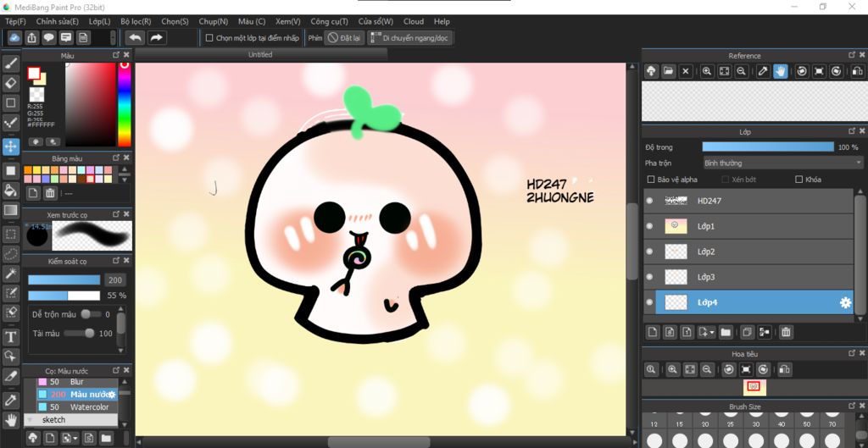Screen dimensions: 868x448
Task: Toggle visibility of the Lớp3 layer
Action: 650,277
